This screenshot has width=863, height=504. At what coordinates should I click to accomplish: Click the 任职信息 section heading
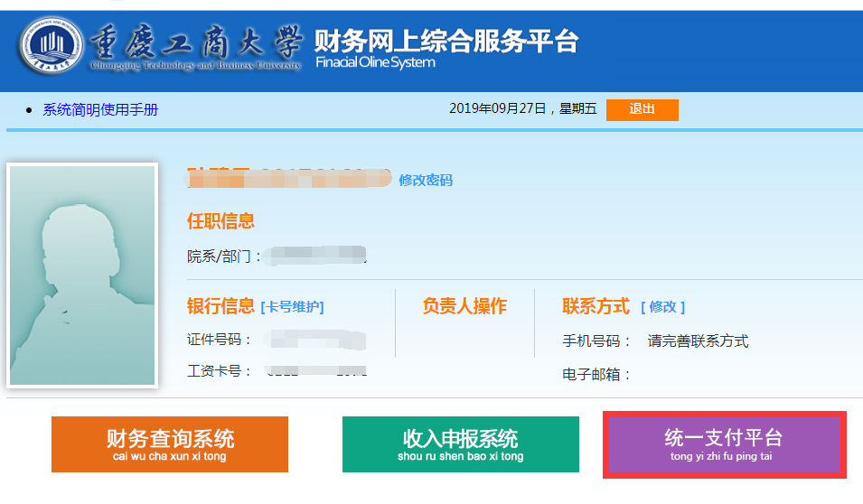(x=220, y=221)
